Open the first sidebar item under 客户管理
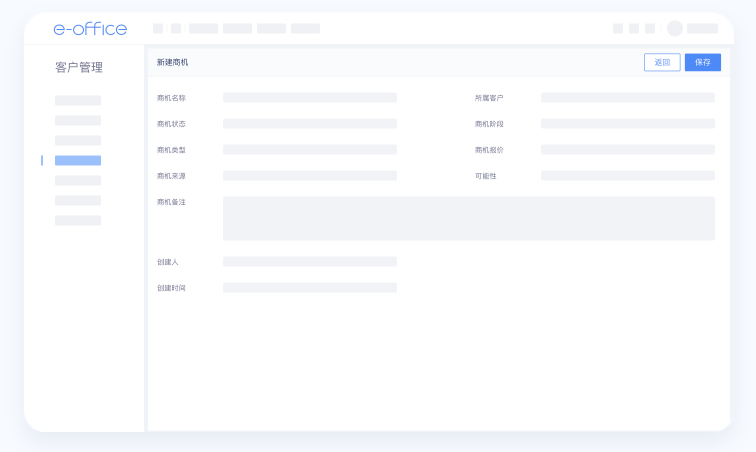Screen dimensions: 756x452 coord(78,100)
